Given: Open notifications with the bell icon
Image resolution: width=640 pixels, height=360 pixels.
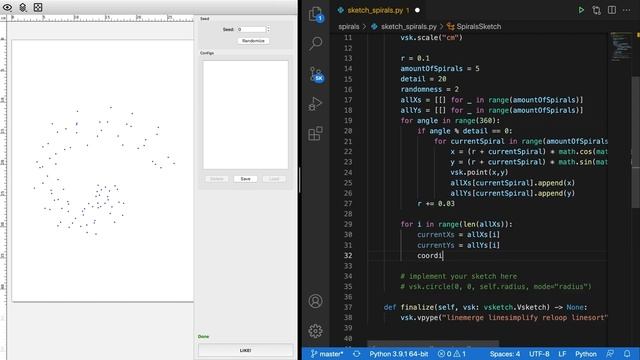Looking at the screenshot, I should 627,354.
